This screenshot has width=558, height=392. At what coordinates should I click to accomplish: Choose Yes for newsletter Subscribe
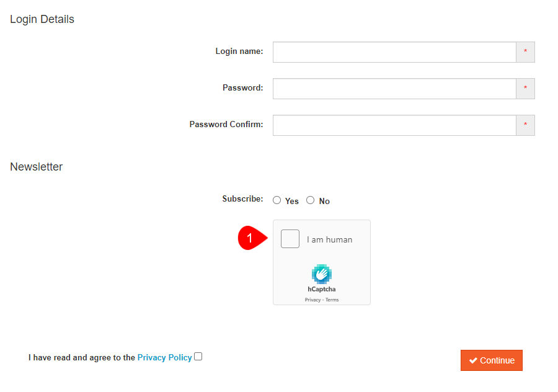[x=277, y=200]
